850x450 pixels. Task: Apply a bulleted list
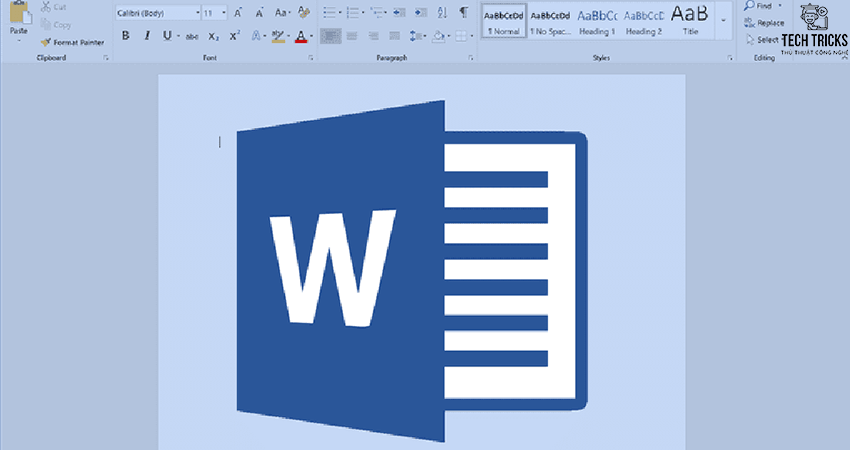329,12
